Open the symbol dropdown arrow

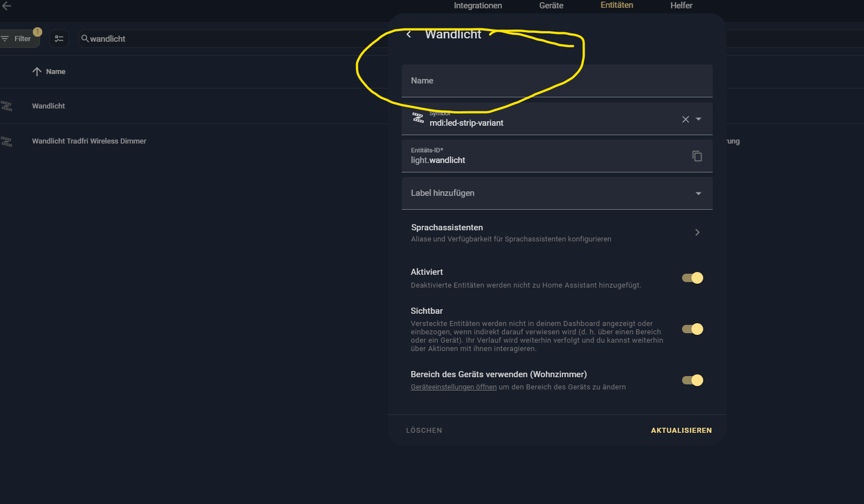[699, 119]
